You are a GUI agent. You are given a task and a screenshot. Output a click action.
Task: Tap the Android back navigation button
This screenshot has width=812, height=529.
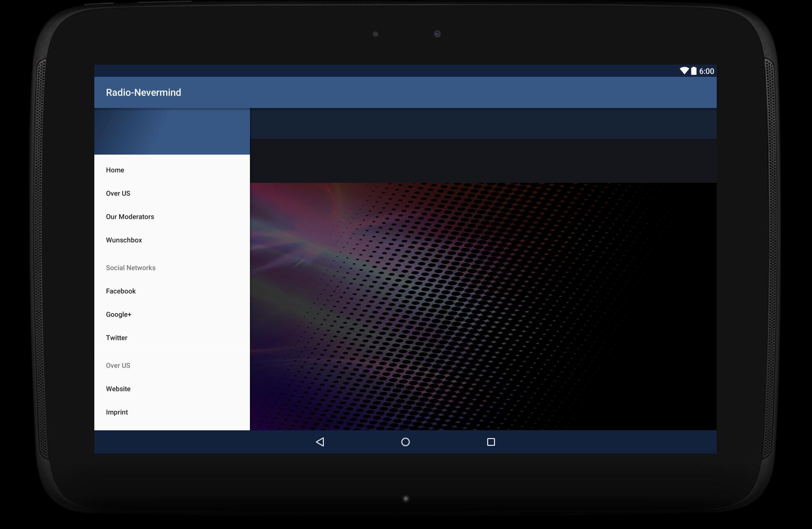coord(320,442)
